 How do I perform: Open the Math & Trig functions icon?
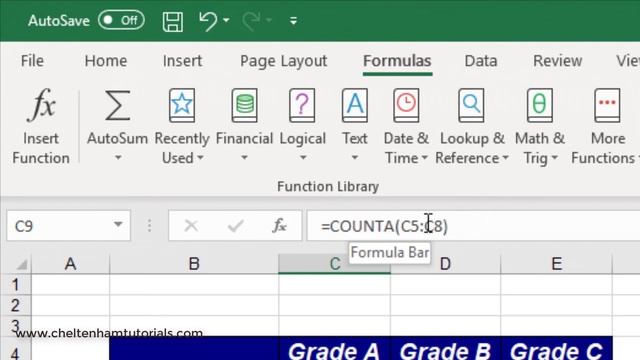[x=540, y=105]
